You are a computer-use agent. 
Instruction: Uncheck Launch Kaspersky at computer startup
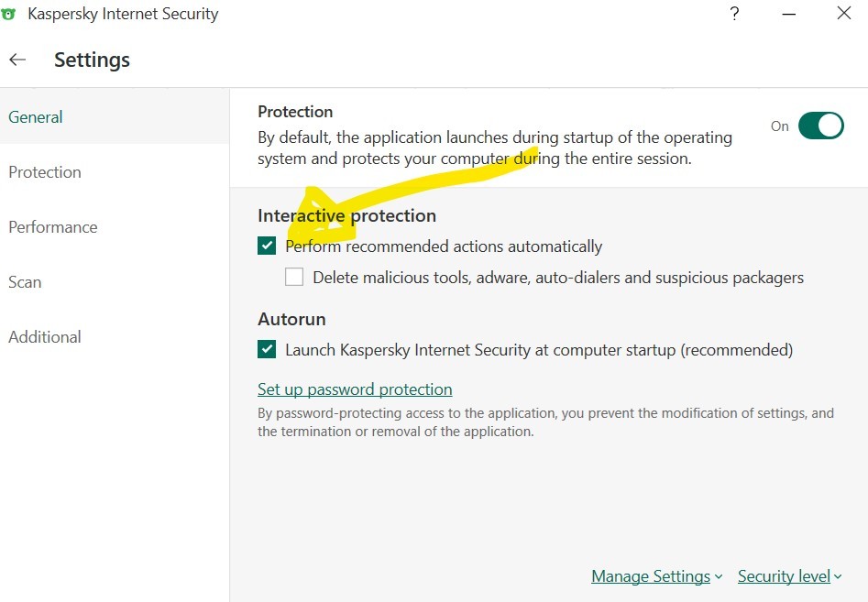coord(267,349)
